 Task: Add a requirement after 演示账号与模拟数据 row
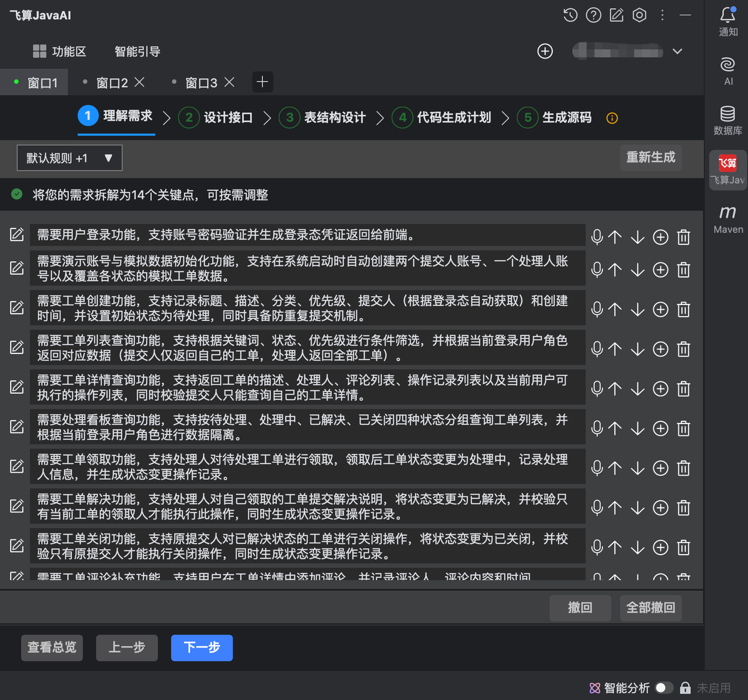(x=660, y=269)
